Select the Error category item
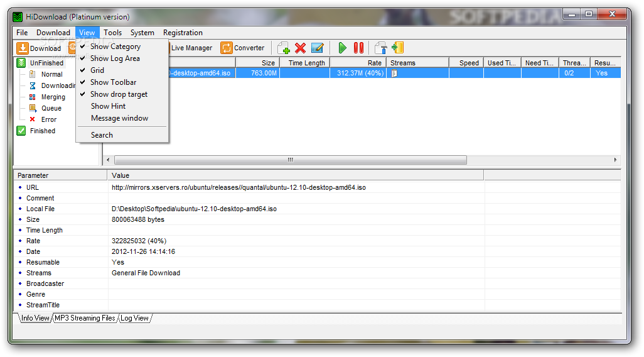This screenshot has width=644, height=357. pos(49,119)
